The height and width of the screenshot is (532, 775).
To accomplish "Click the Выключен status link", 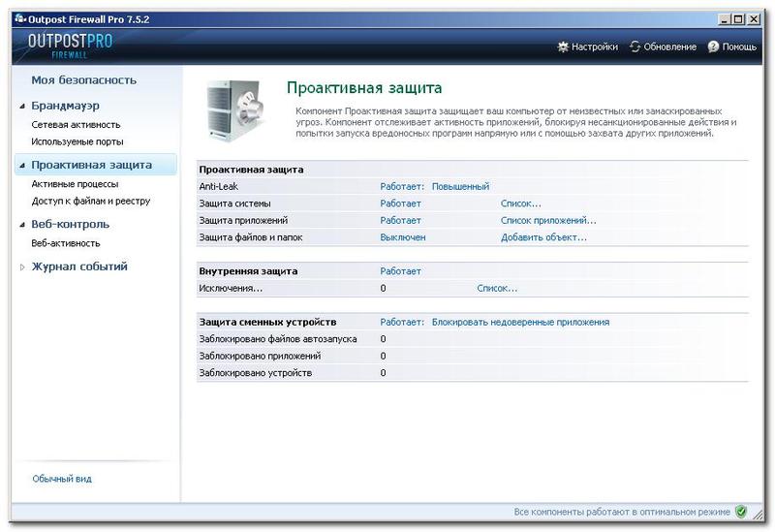I will click(x=403, y=237).
